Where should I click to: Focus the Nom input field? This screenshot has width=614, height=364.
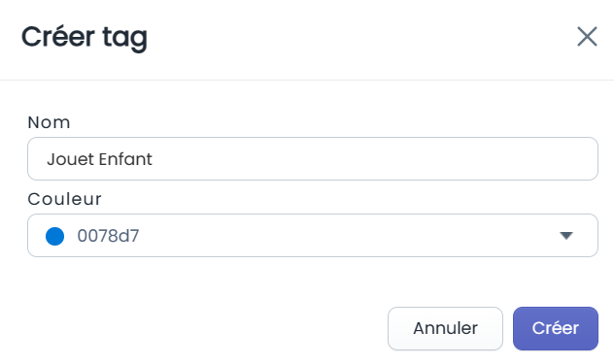click(x=313, y=158)
